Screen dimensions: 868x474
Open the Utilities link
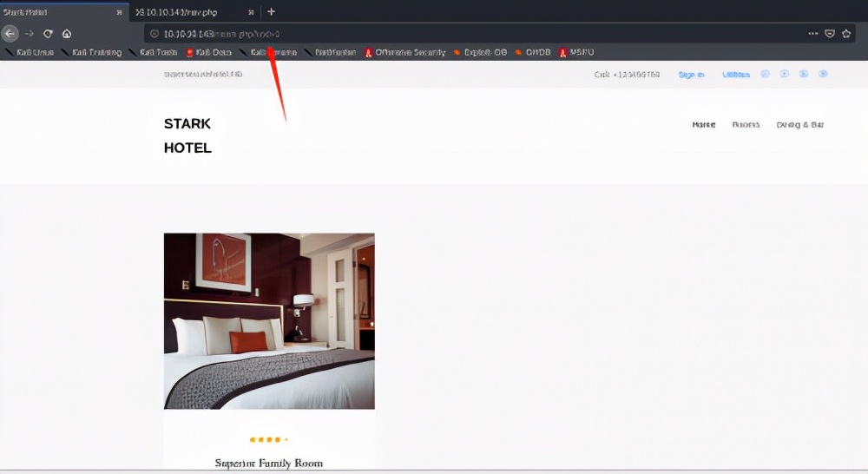736,75
